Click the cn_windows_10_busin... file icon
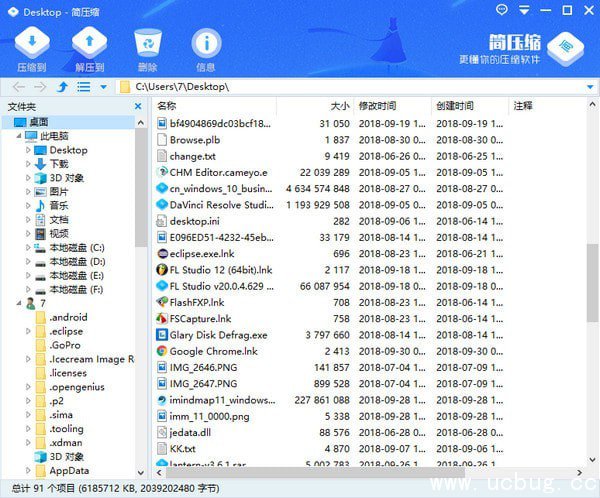Screen dimensions: 600x498 click(x=162, y=189)
